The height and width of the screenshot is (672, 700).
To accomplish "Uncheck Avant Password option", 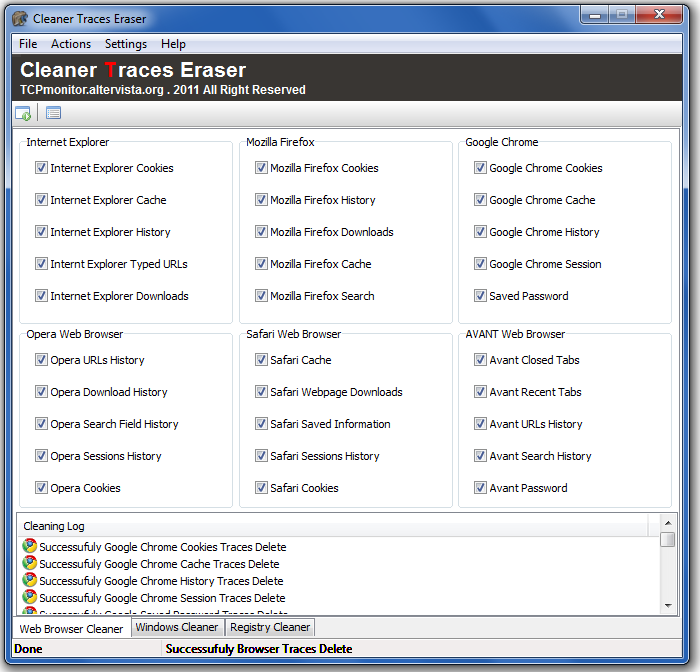I will tap(480, 488).
